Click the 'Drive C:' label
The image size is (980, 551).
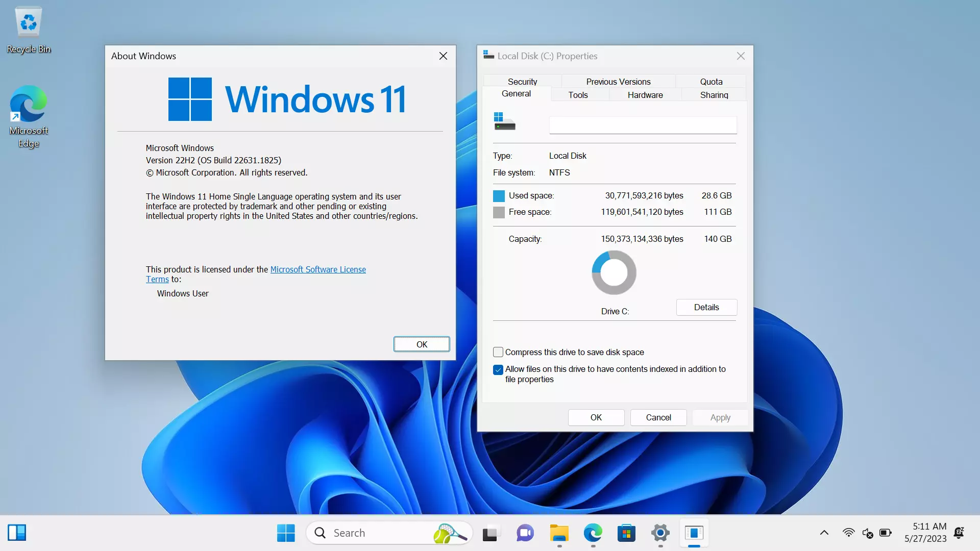(615, 311)
